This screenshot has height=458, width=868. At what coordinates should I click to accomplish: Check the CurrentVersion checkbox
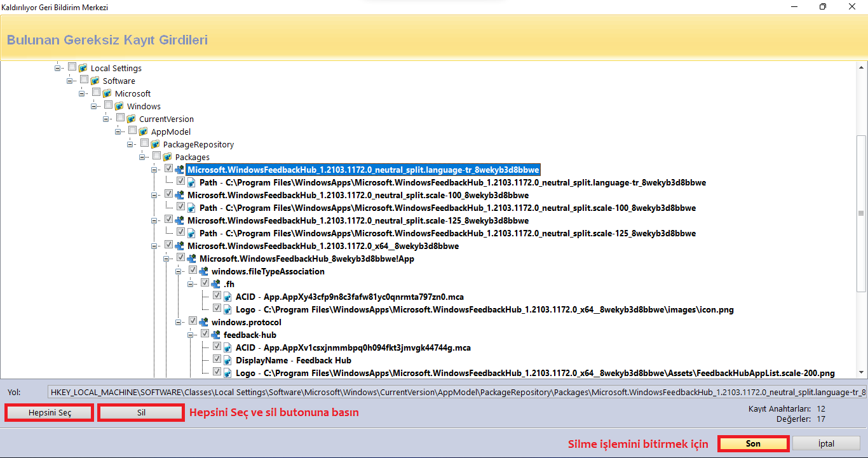120,118
